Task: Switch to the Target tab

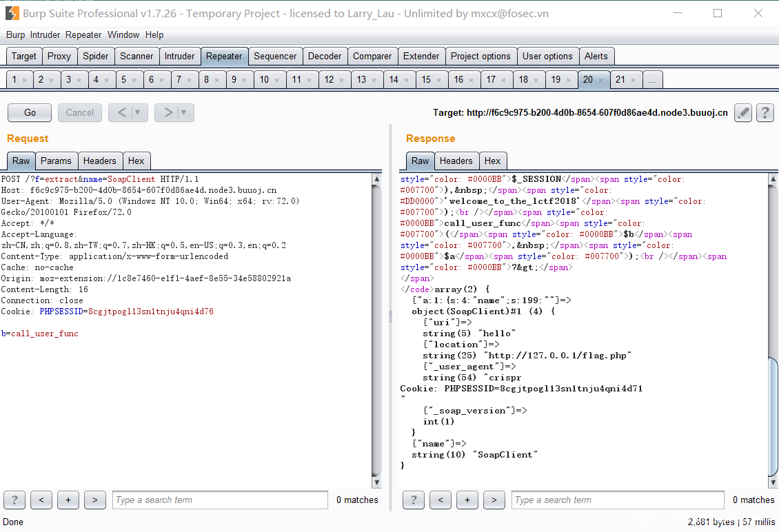Action: (24, 56)
